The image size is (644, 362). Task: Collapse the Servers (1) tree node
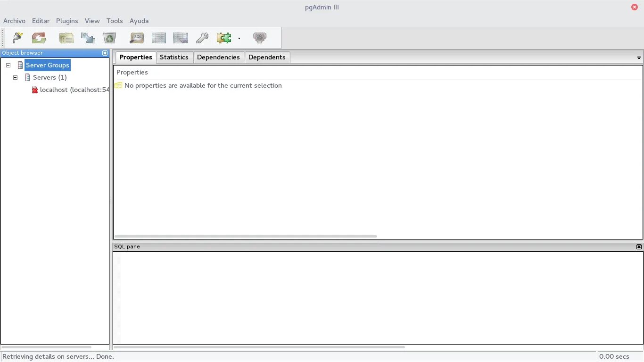coord(15,77)
